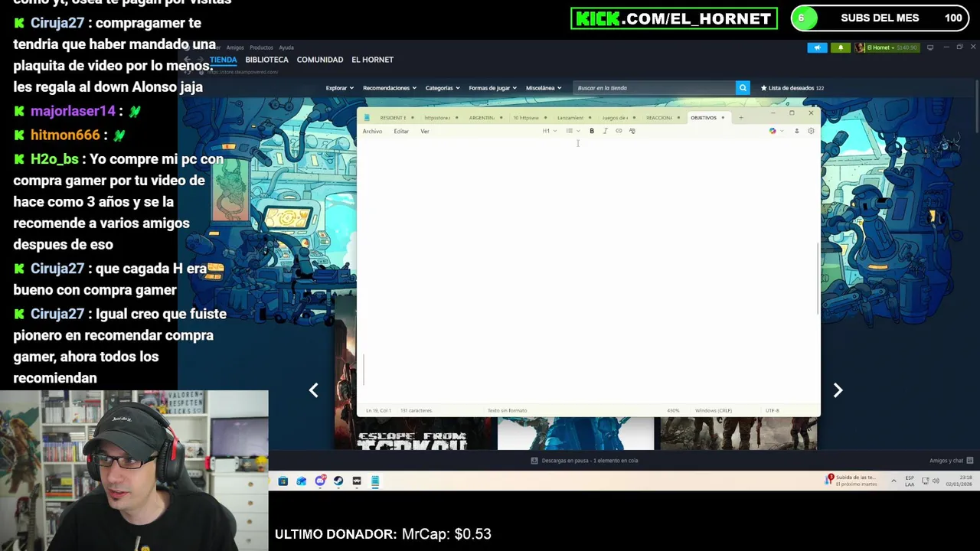Open Microsoft Store taskbar icon

tap(283, 481)
